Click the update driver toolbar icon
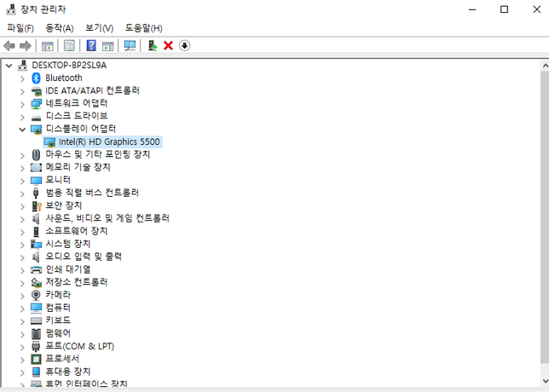 click(x=152, y=45)
